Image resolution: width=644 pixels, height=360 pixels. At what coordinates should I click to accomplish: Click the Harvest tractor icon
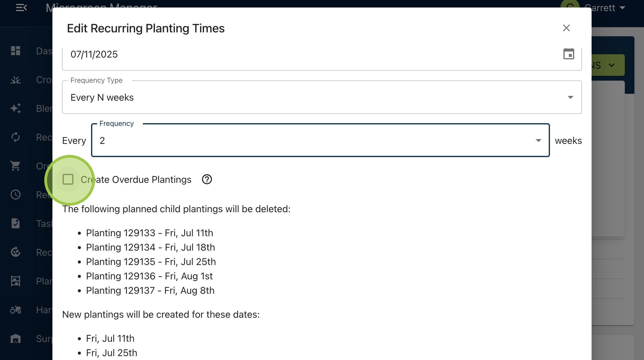(15, 310)
